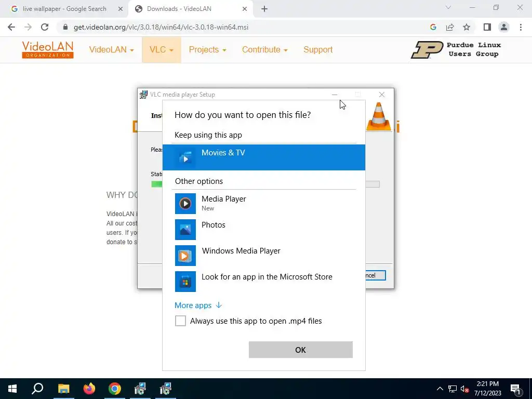Viewport: 532px width, 399px height.
Task: Choose Windows Media Player icon
Action: coord(185,256)
